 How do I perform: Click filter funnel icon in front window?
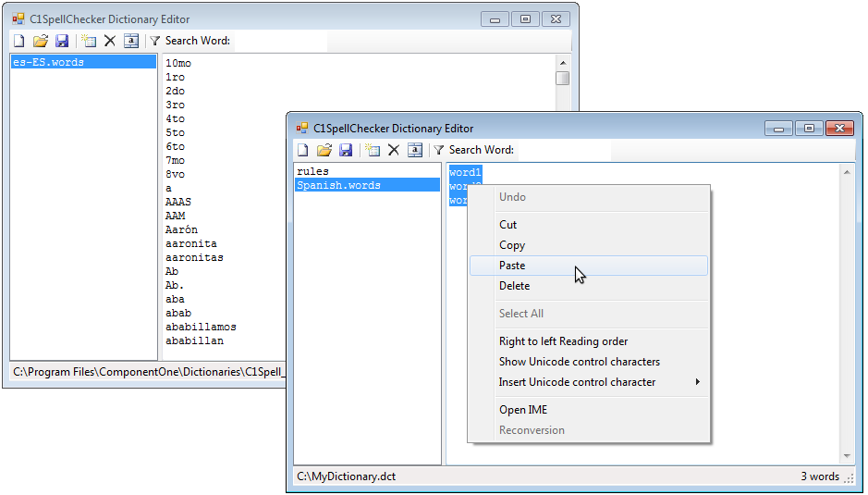[x=438, y=150]
